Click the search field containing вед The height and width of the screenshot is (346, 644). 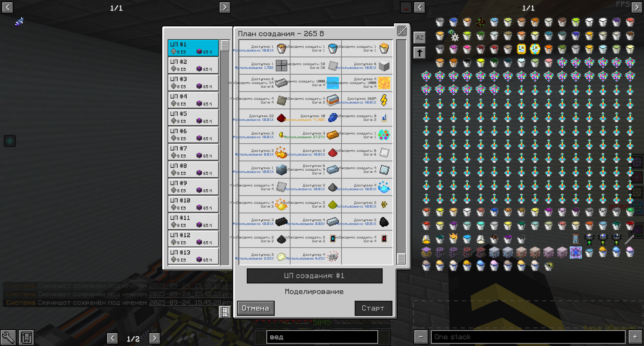tap(322, 337)
